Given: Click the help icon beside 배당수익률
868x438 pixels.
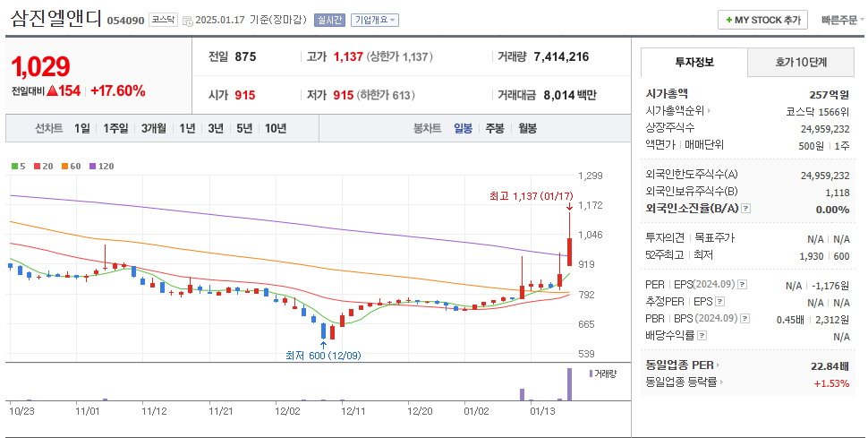Looking at the screenshot, I should 701,336.
